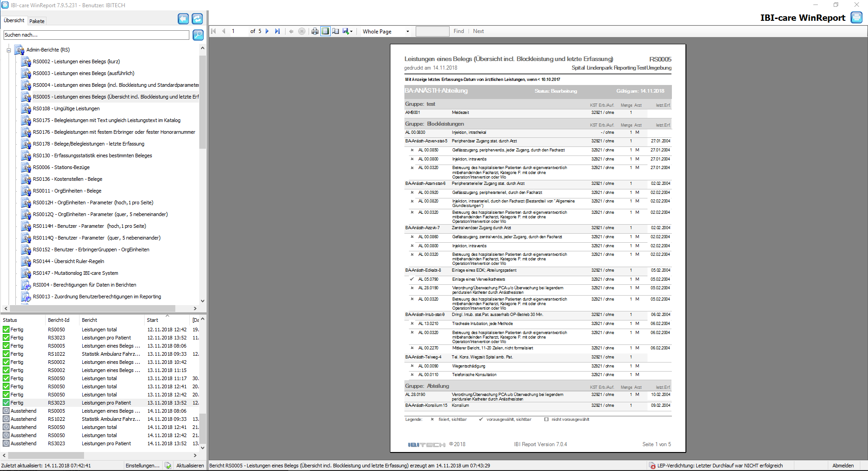Select RS0108 - Ungültige Leistungen report
Screen dimensions: 868x471
(66, 108)
